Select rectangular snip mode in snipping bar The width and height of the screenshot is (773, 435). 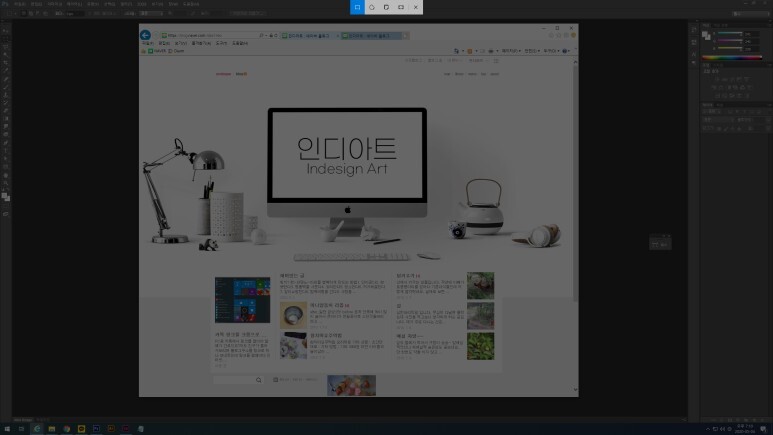[x=357, y=7]
